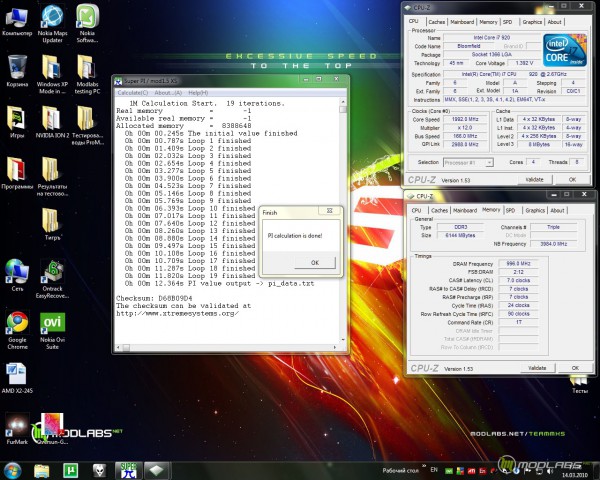
Task: Click Validate in upper CPU-Z window
Action: coord(534,180)
